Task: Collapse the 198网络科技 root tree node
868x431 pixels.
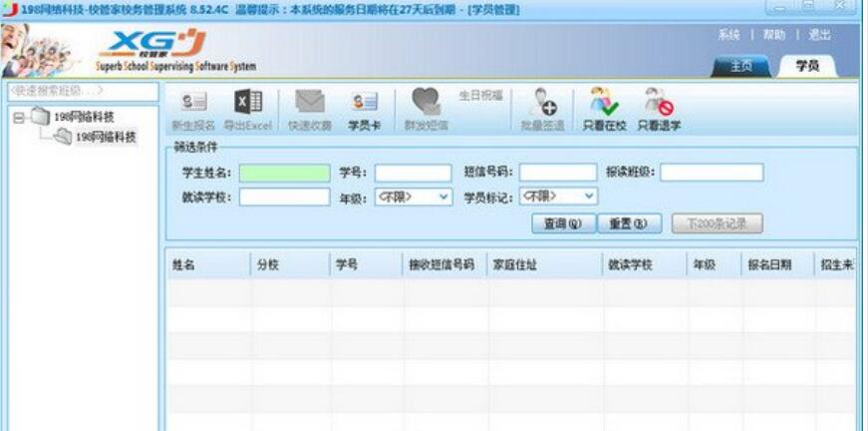Action: tap(19, 118)
